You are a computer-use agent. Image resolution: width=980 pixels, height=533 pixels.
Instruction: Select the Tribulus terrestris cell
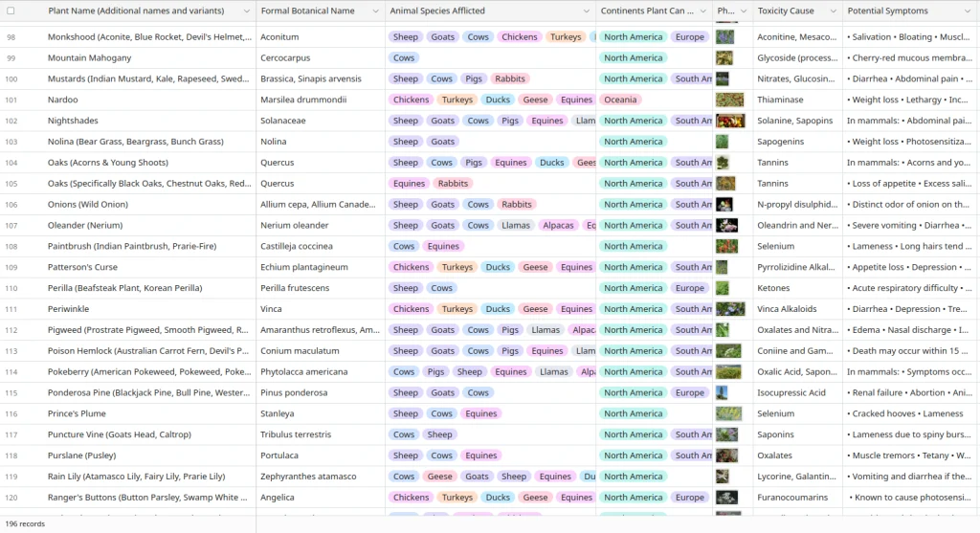(x=321, y=434)
